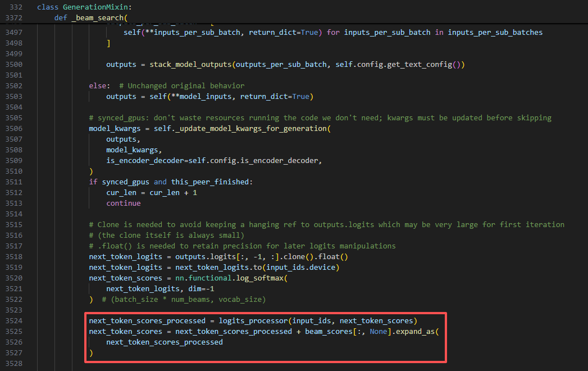Click the synced_gpus comment on line 3505
Image resolution: width=588 pixels, height=371 pixels.
point(320,118)
